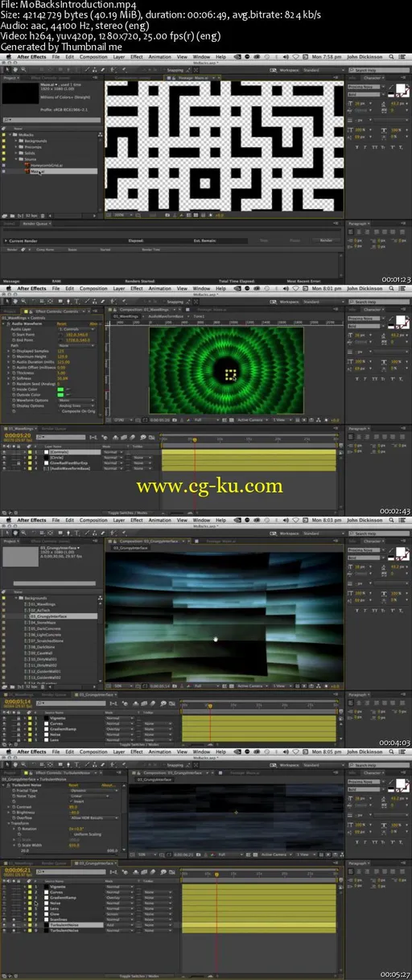
Task: Select the [AudioWaveformBase] layer
Action: [68, 468]
